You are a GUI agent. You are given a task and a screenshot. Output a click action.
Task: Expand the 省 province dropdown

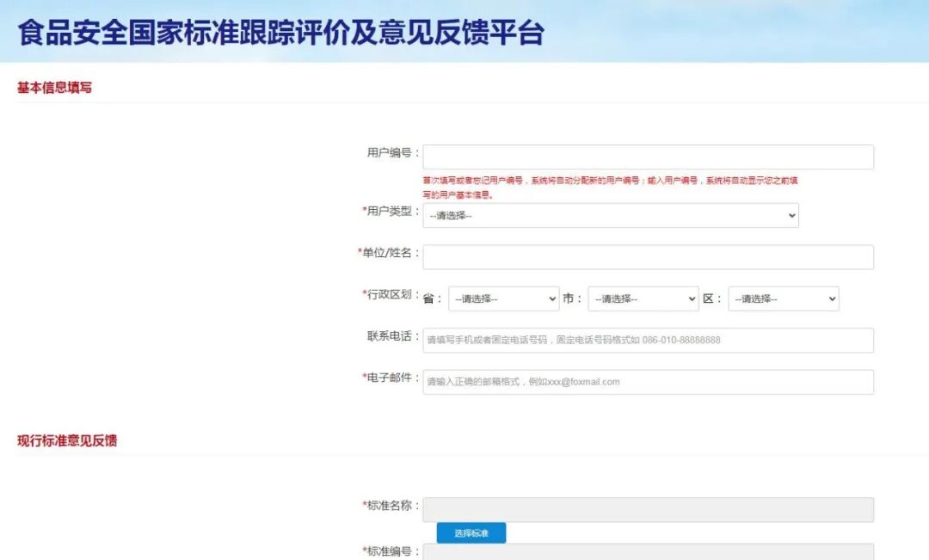click(x=503, y=298)
